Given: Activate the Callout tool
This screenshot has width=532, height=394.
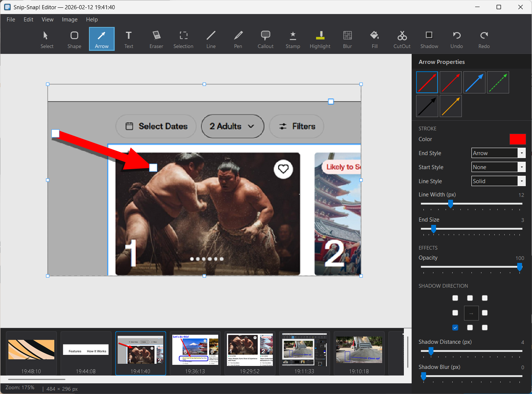Looking at the screenshot, I should 265,39.
